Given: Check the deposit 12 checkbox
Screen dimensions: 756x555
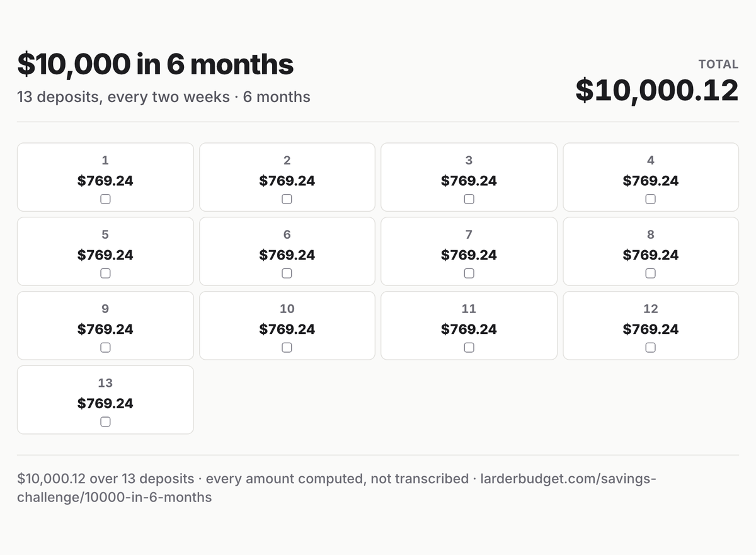Looking at the screenshot, I should click(x=650, y=348).
